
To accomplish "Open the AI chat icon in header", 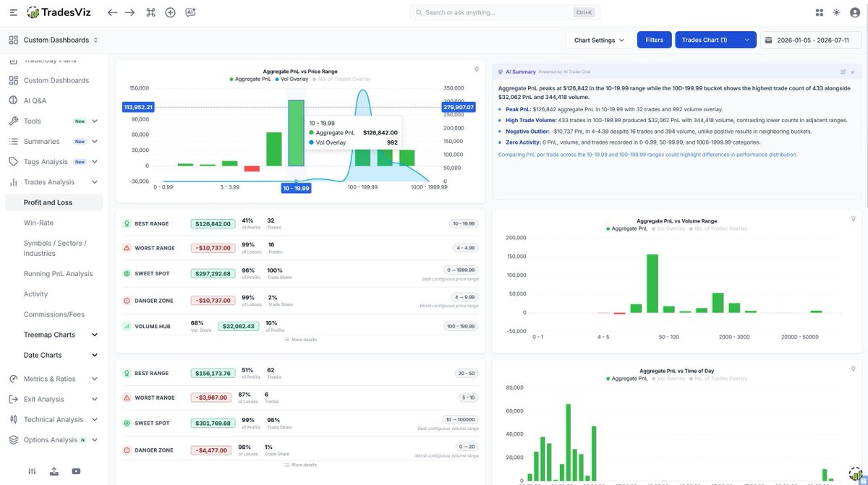I will click(190, 12).
